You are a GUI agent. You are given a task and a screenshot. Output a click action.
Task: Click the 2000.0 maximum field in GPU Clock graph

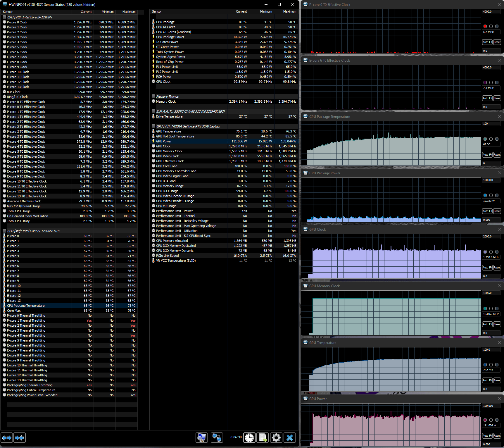coord(491,237)
